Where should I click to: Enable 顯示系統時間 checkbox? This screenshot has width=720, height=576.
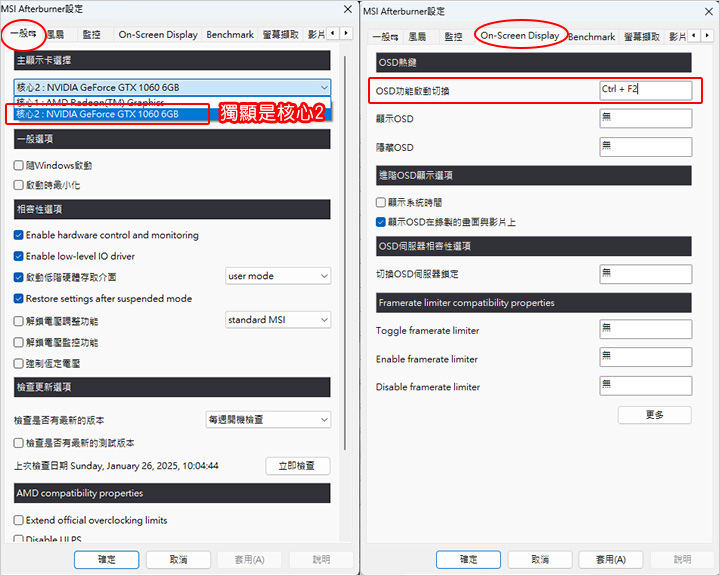pos(380,203)
